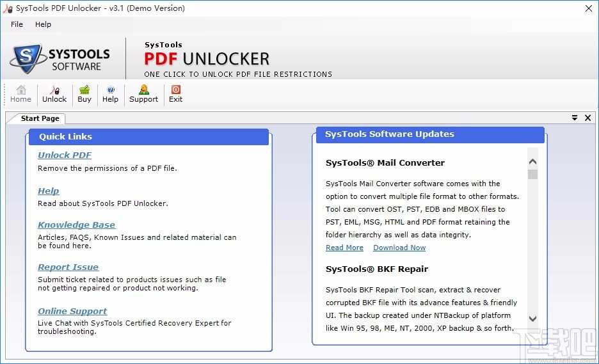Open the Unlock PDF quick link

(x=65, y=155)
